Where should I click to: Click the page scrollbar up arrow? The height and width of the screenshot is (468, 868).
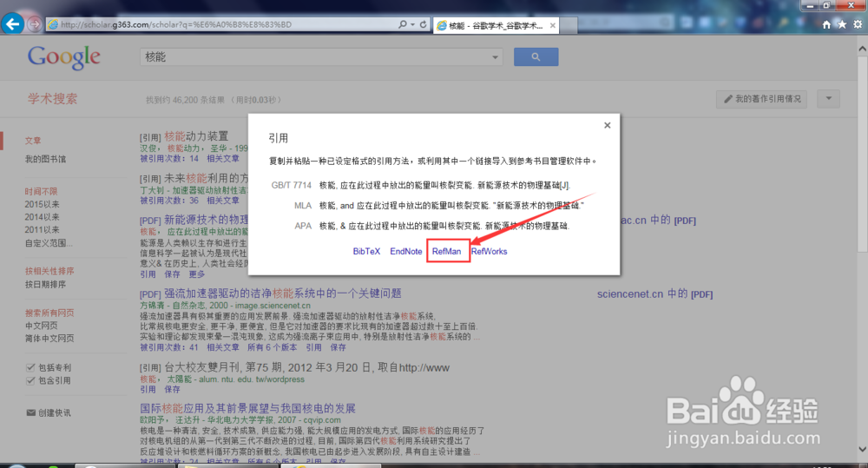coord(862,49)
